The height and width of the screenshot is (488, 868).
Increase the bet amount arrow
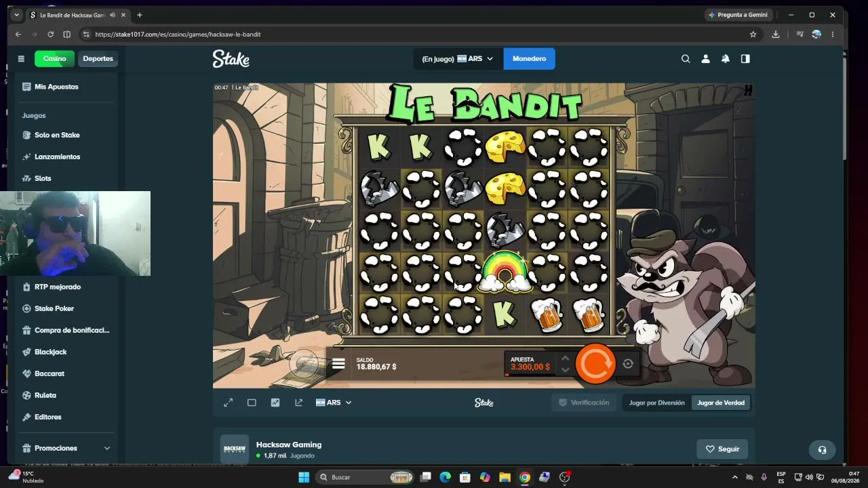[565, 359]
